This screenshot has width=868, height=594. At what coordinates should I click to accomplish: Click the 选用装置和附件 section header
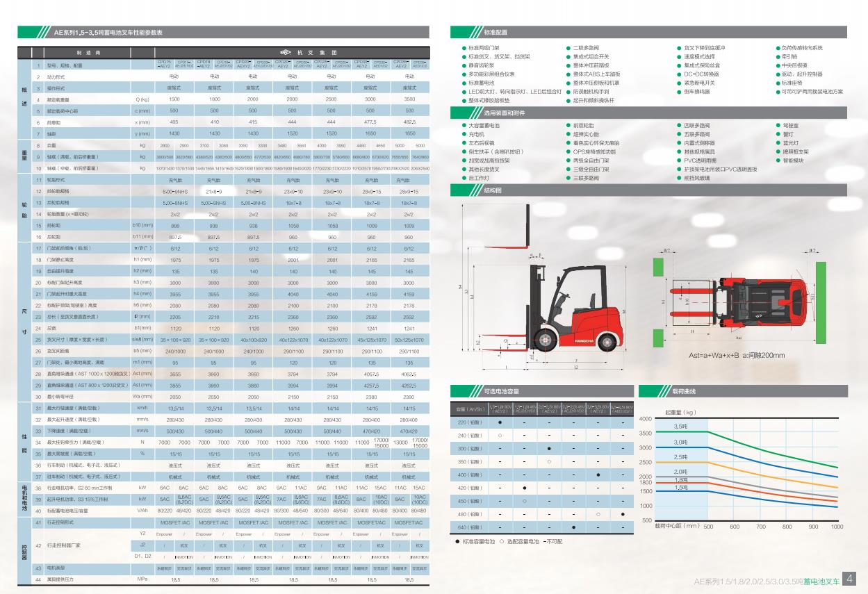pos(505,112)
